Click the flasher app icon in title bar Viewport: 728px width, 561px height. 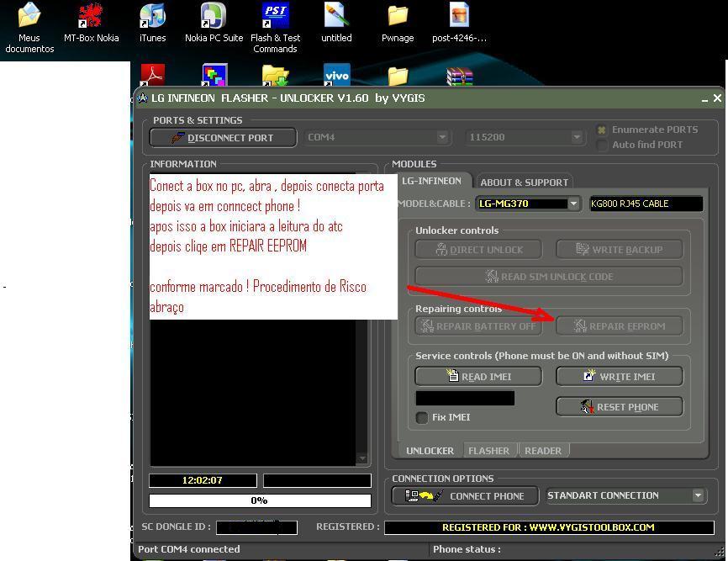coord(143,98)
